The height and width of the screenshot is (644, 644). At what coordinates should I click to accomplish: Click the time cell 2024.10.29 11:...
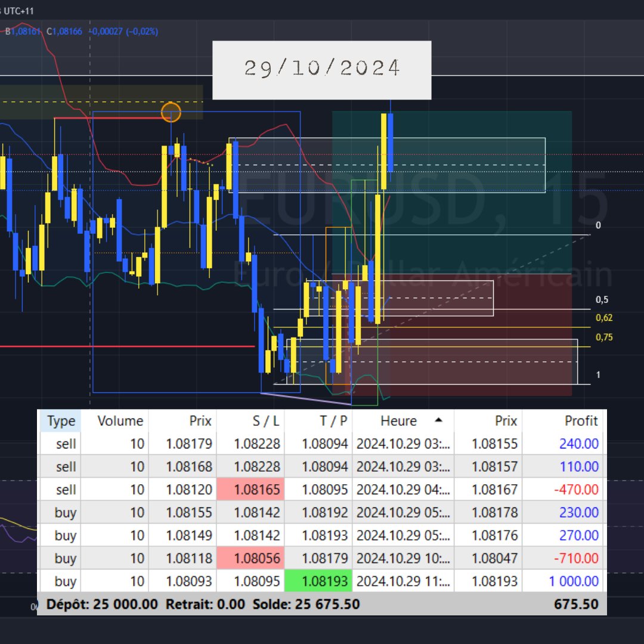403,581
